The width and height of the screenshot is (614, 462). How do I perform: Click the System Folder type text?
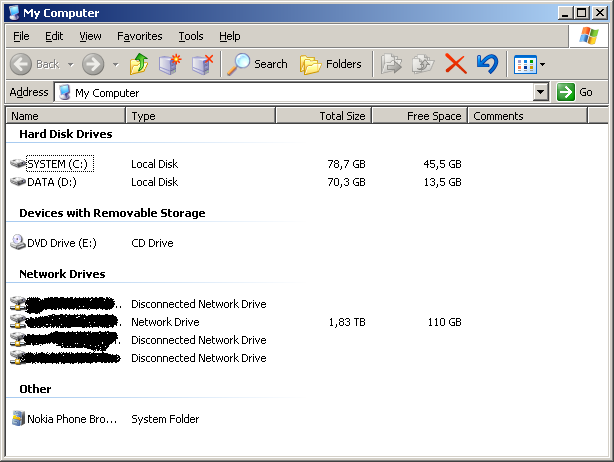pyautogui.click(x=165, y=419)
